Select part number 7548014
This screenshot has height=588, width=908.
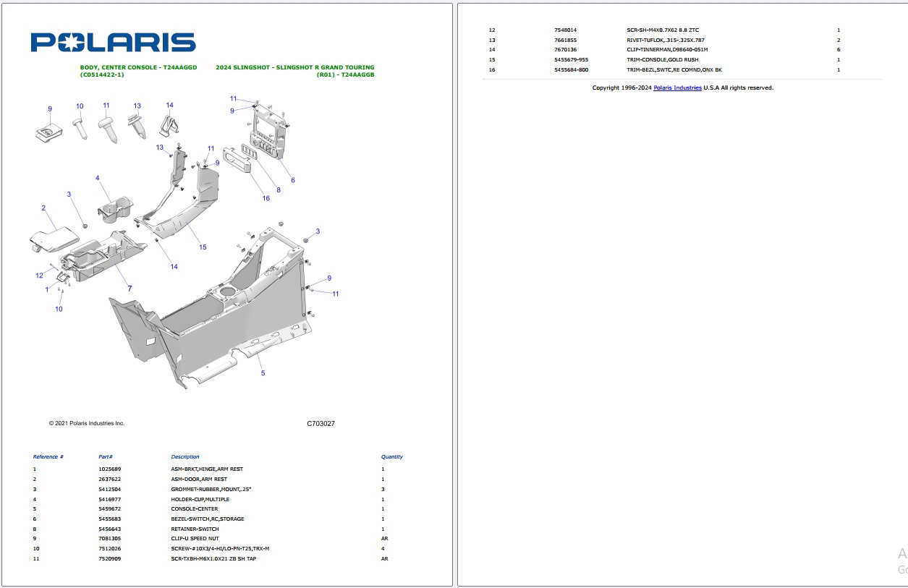(x=566, y=30)
